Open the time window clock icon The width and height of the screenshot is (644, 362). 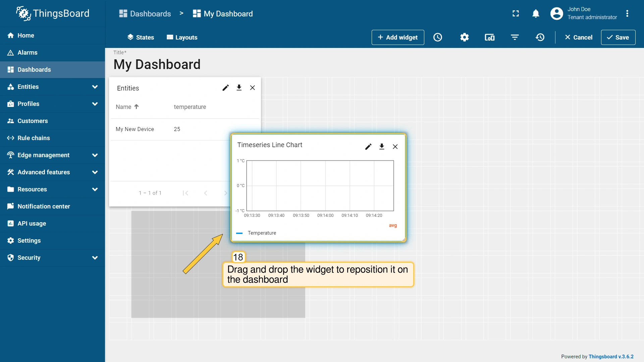pyautogui.click(x=438, y=37)
